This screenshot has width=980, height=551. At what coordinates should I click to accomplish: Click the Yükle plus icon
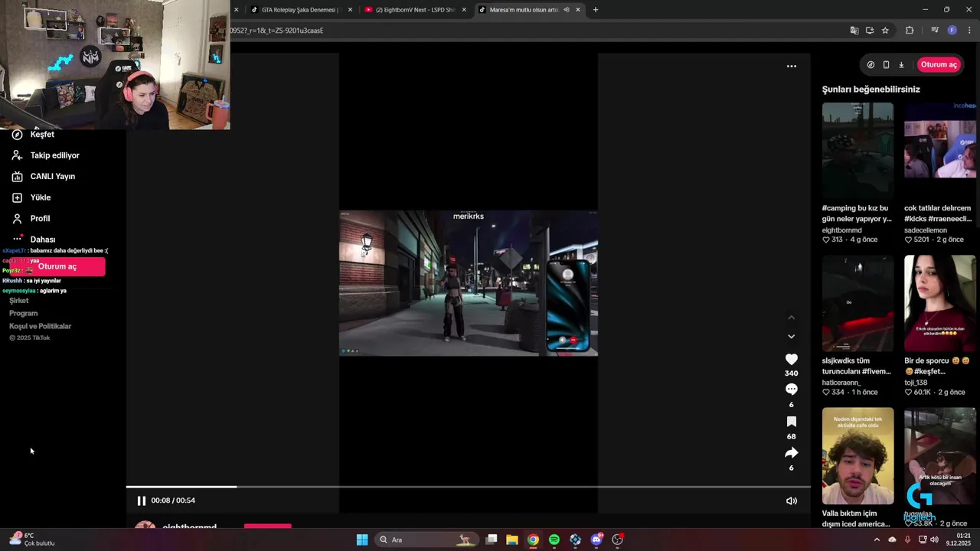17,197
